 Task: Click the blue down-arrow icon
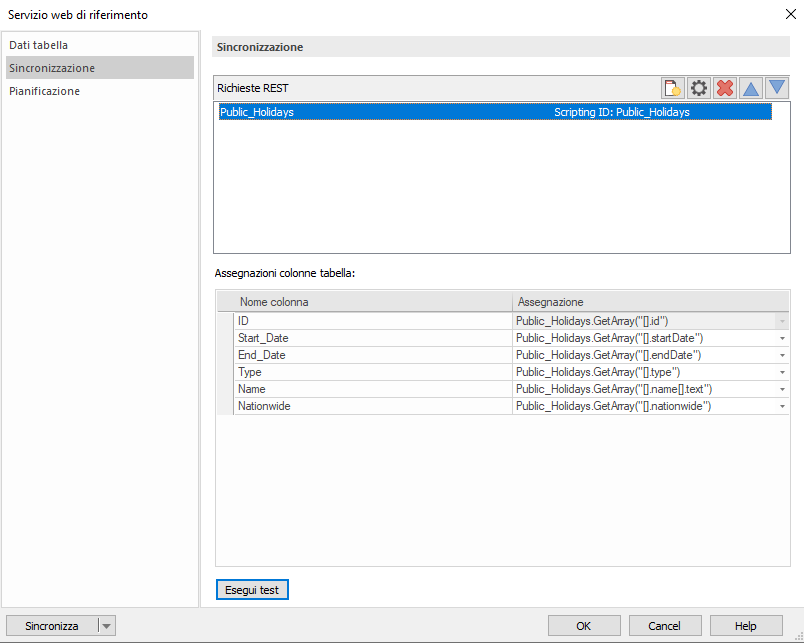[777, 88]
